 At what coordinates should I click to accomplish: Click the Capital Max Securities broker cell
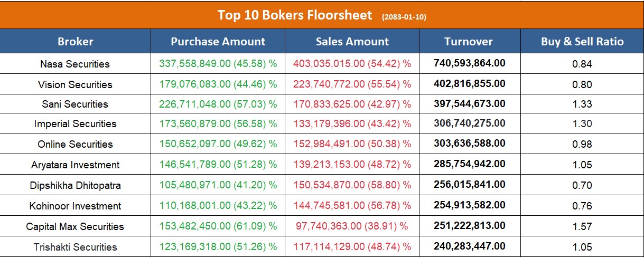[75, 227]
